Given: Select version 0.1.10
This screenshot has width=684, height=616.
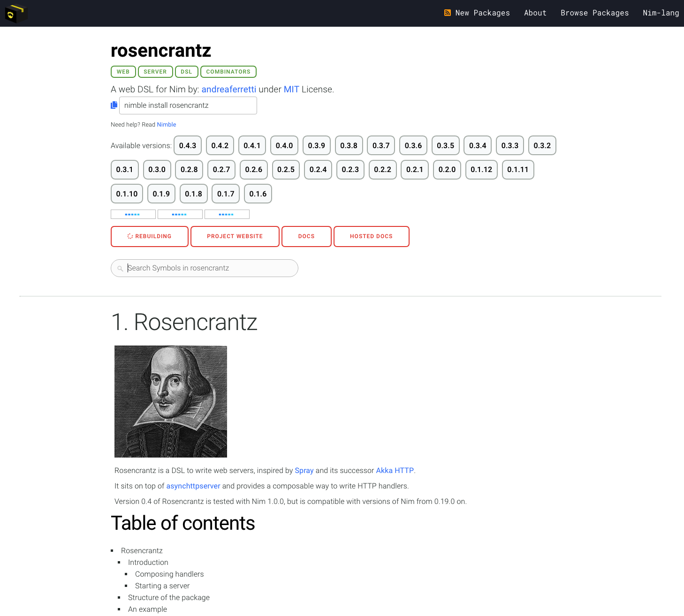Looking at the screenshot, I should point(127,194).
